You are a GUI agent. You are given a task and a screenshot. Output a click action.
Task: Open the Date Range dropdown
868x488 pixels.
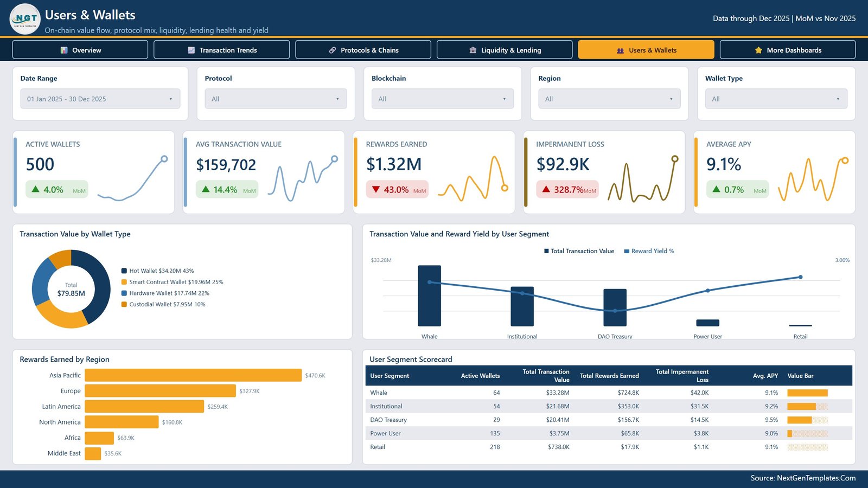point(100,99)
